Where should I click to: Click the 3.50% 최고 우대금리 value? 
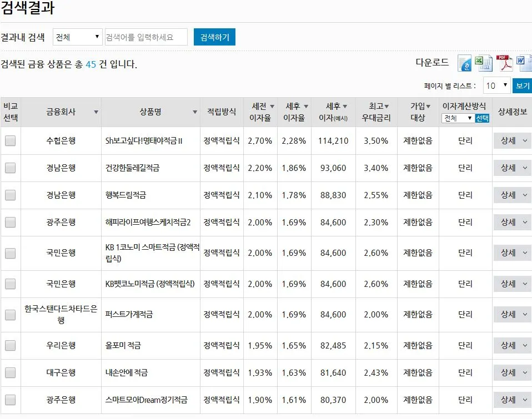coord(376,140)
